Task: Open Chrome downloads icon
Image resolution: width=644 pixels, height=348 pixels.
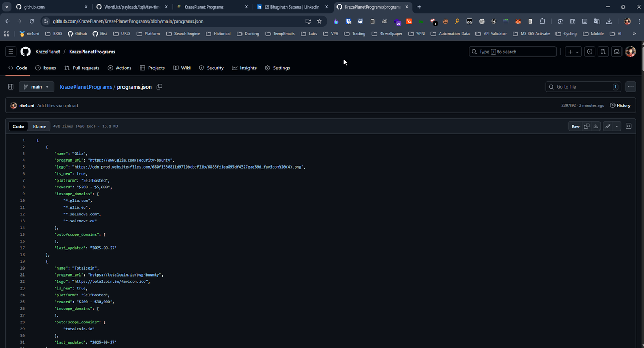Action: (x=609, y=21)
